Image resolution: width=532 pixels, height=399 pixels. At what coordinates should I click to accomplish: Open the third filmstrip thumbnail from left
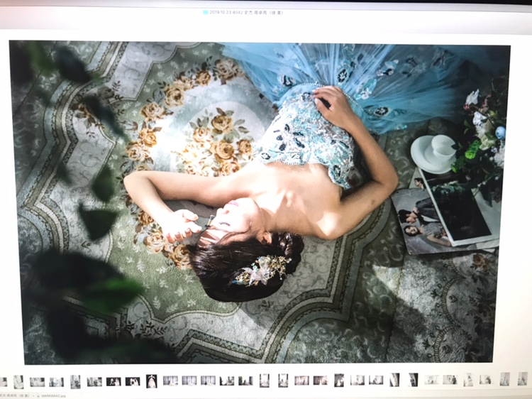pyautogui.click(x=37, y=382)
